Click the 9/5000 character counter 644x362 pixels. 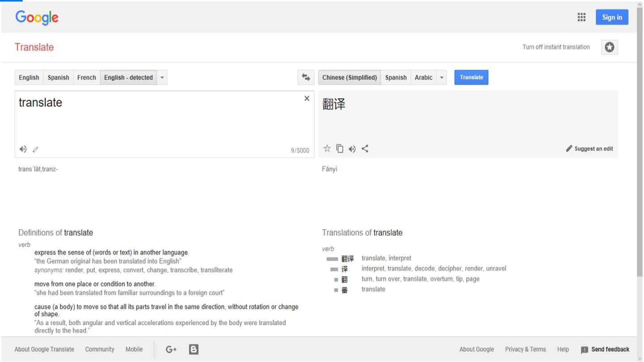(300, 151)
